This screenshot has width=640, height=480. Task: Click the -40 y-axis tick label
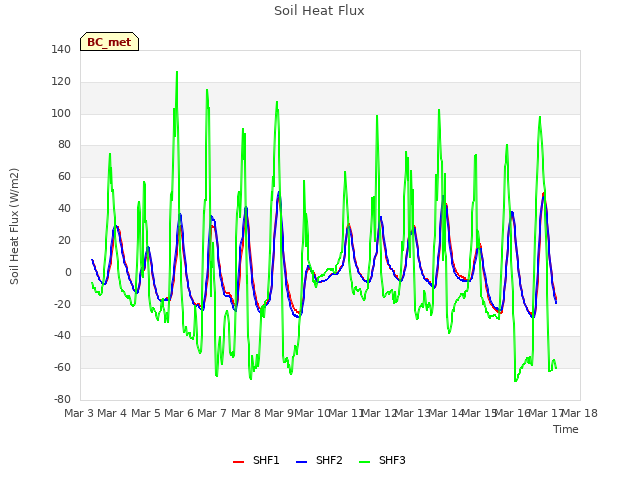coord(62,336)
